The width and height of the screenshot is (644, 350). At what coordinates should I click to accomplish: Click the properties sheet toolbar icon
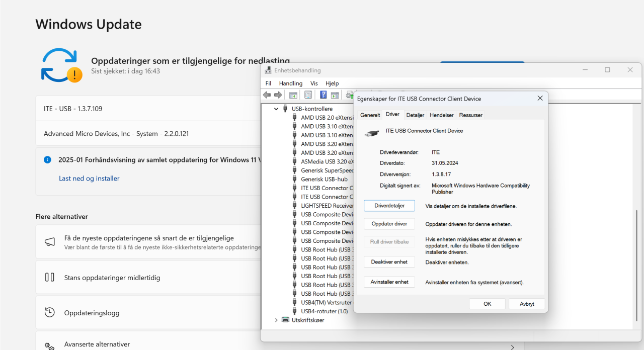click(308, 95)
